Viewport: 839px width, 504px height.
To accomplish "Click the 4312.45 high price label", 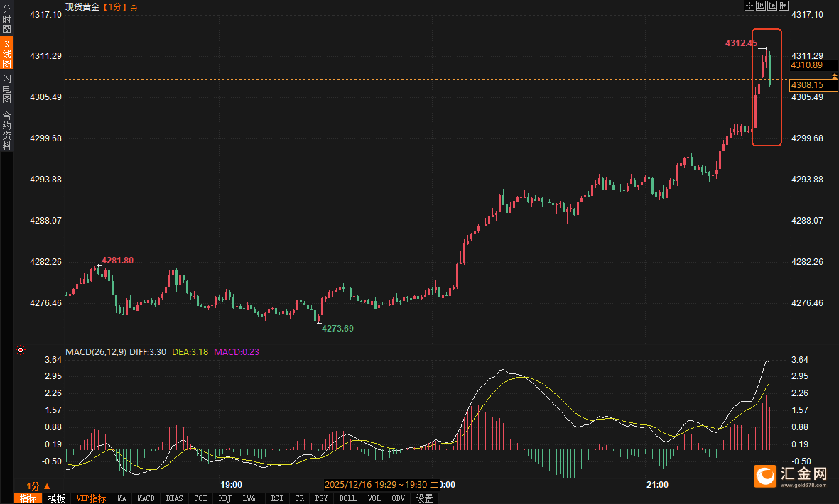I will click(741, 43).
